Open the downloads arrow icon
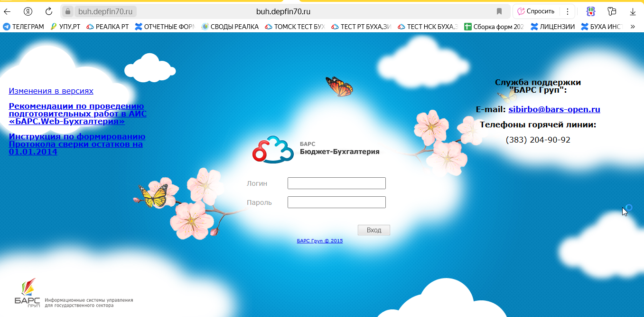644x317 pixels. pyautogui.click(x=633, y=11)
